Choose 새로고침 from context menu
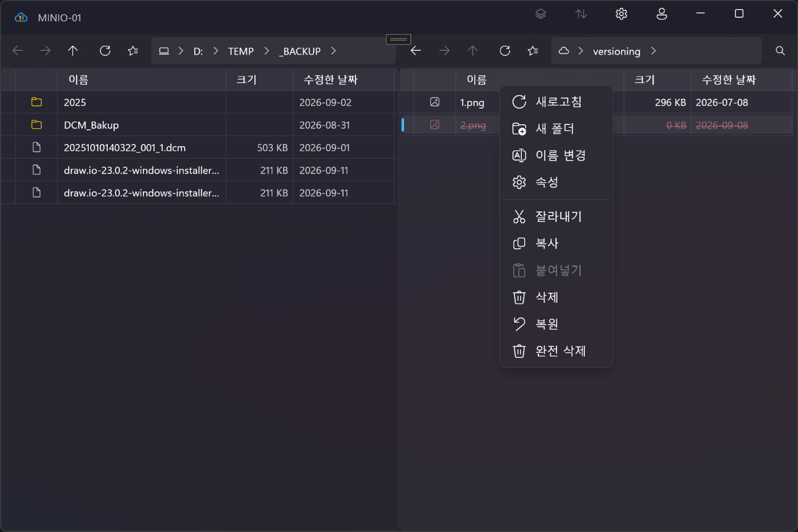 click(x=556, y=101)
